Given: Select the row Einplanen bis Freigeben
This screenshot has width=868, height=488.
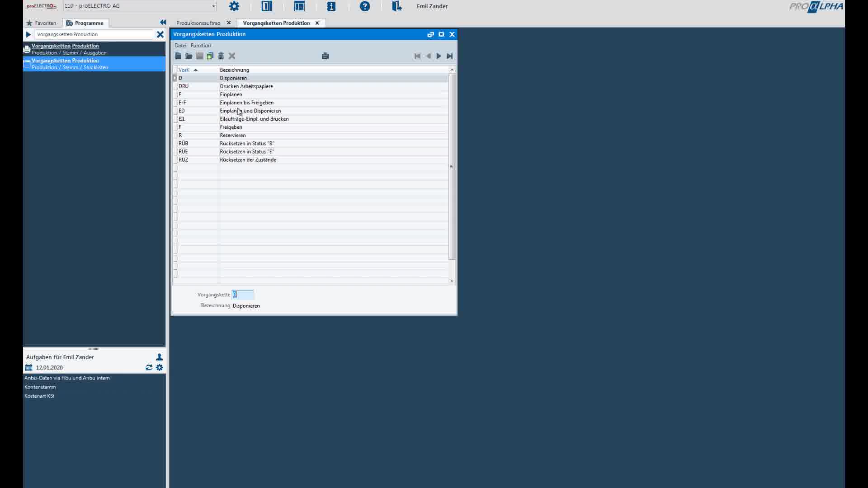Looking at the screenshot, I should pos(311,103).
